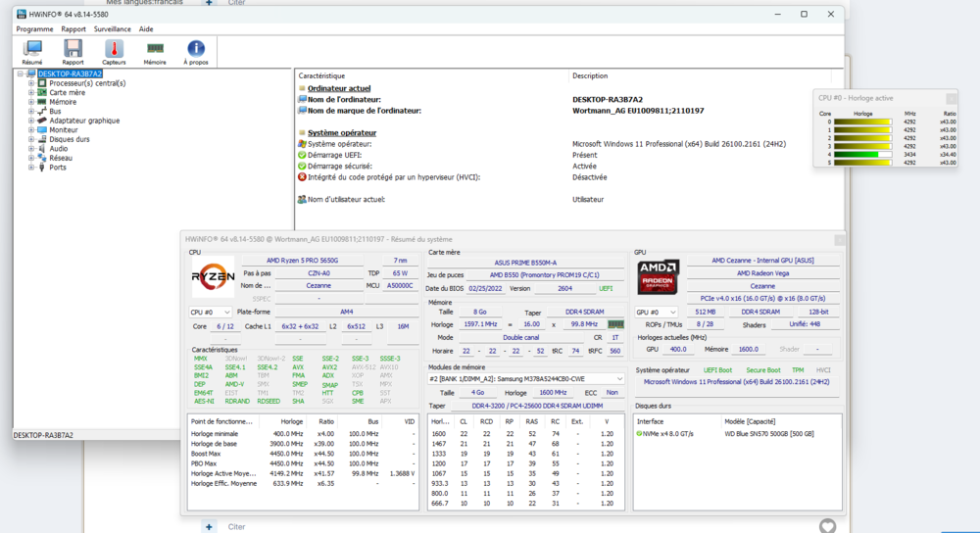Open the Résumé summary toolbar icon
The height and width of the screenshot is (533, 980).
[x=32, y=49]
